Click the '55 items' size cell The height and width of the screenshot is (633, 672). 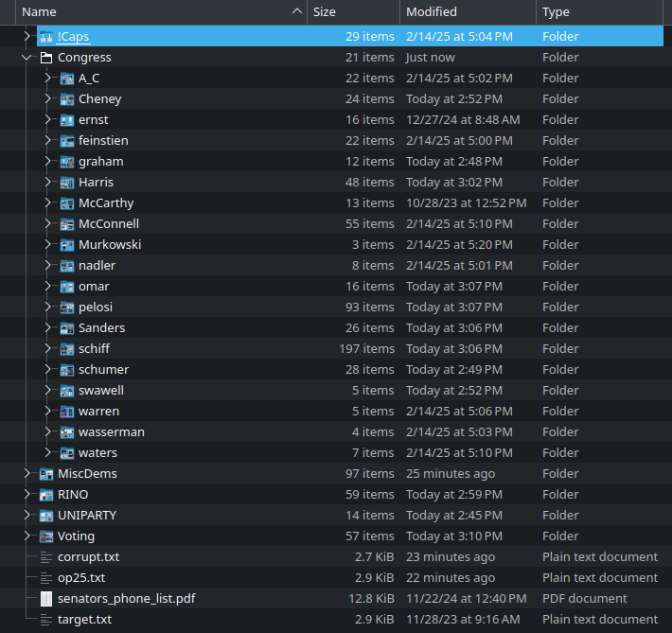[370, 224]
